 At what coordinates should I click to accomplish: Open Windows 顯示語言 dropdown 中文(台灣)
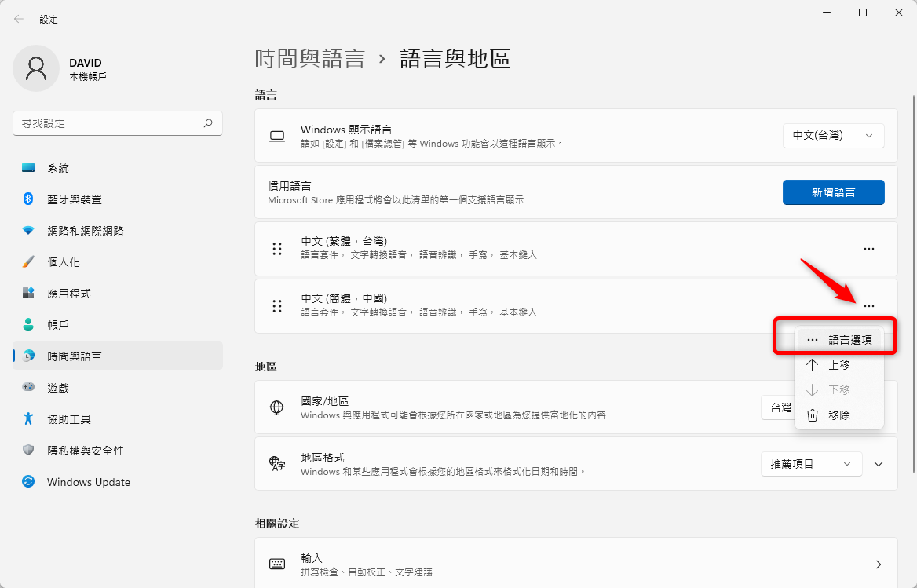pos(833,136)
